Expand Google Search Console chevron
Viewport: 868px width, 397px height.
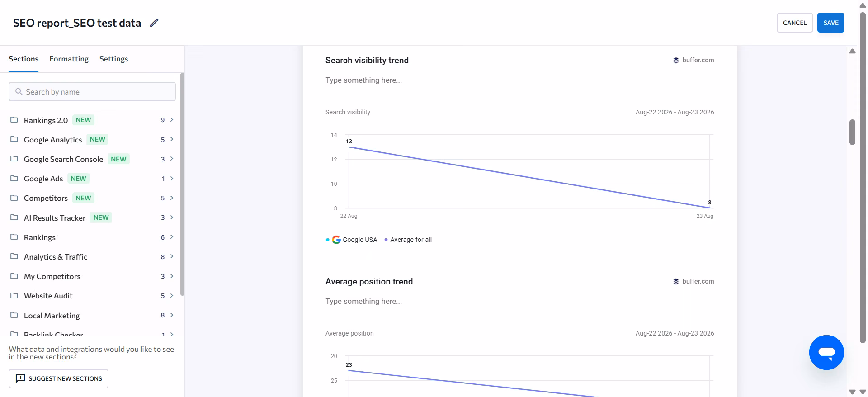click(172, 159)
